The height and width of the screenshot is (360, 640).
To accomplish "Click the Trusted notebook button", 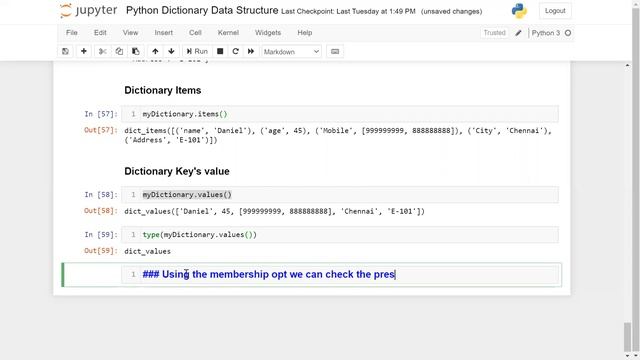I will click(495, 33).
